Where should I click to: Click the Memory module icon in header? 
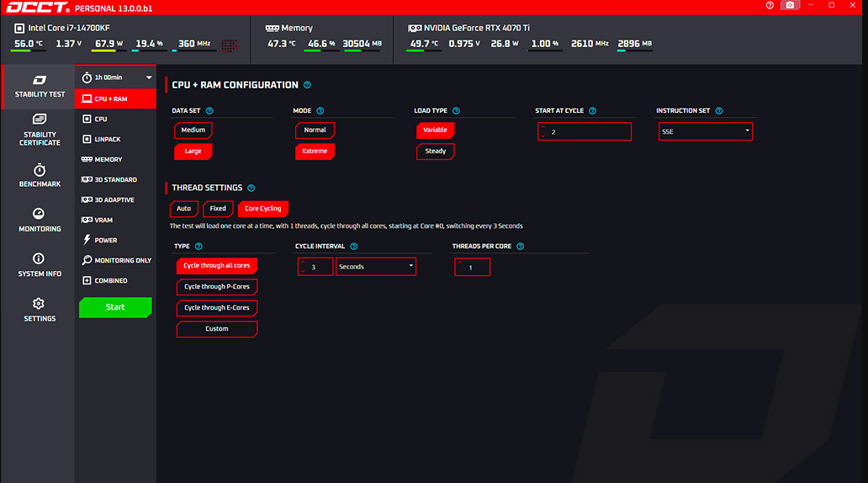[x=272, y=29]
